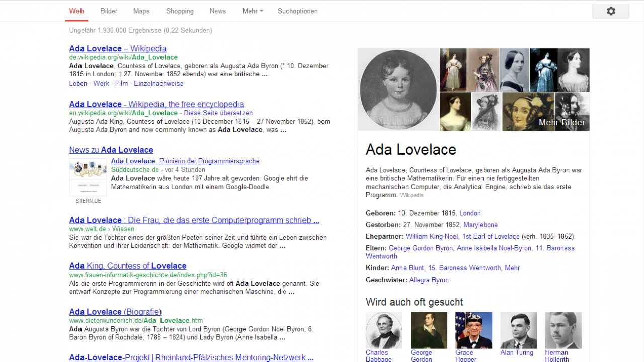The image size is (644, 362).
Task: Open George Gordon Byron parent link
Action: coord(422,248)
